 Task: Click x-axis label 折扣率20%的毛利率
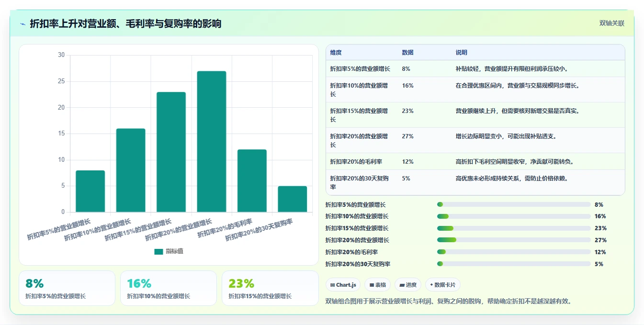(x=225, y=228)
